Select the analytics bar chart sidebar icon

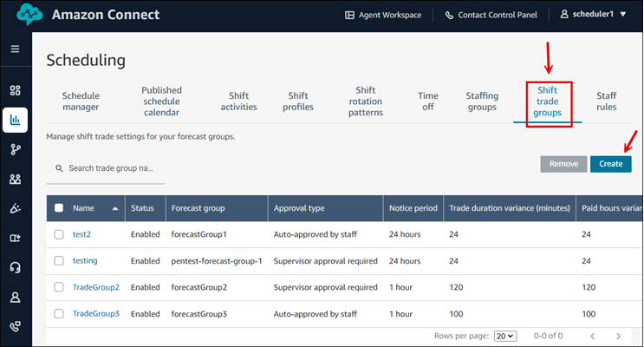15,120
